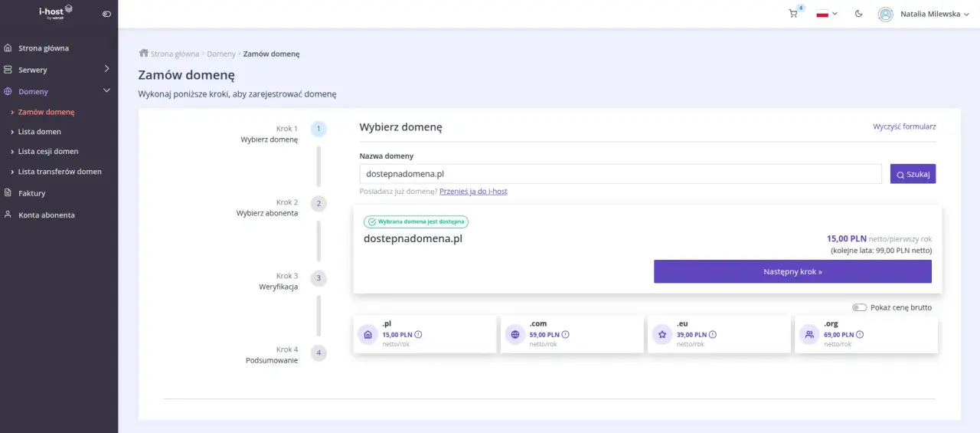Enable the Pokaż cenę brutto switch
This screenshot has height=433, width=980.
[860, 307]
